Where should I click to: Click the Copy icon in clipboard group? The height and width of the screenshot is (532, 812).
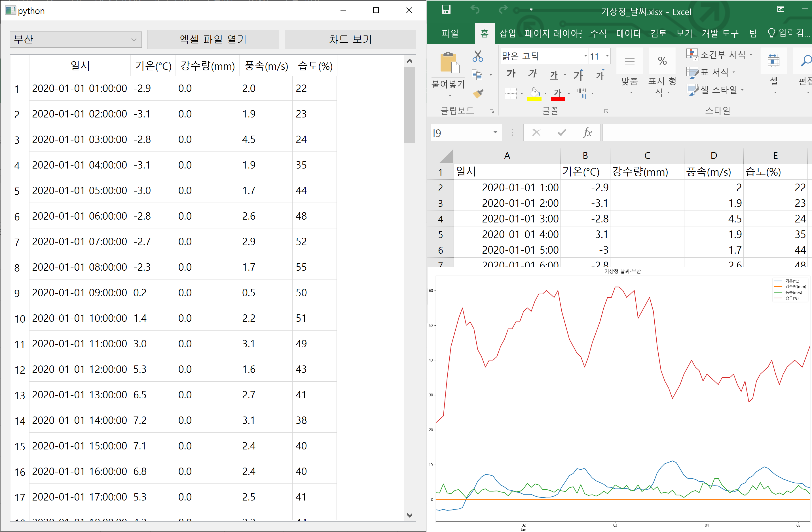pyautogui.click(x=477, y=74)
